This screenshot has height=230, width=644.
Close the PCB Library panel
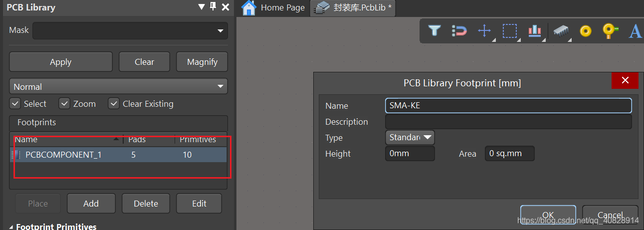(x=225, y=7)
